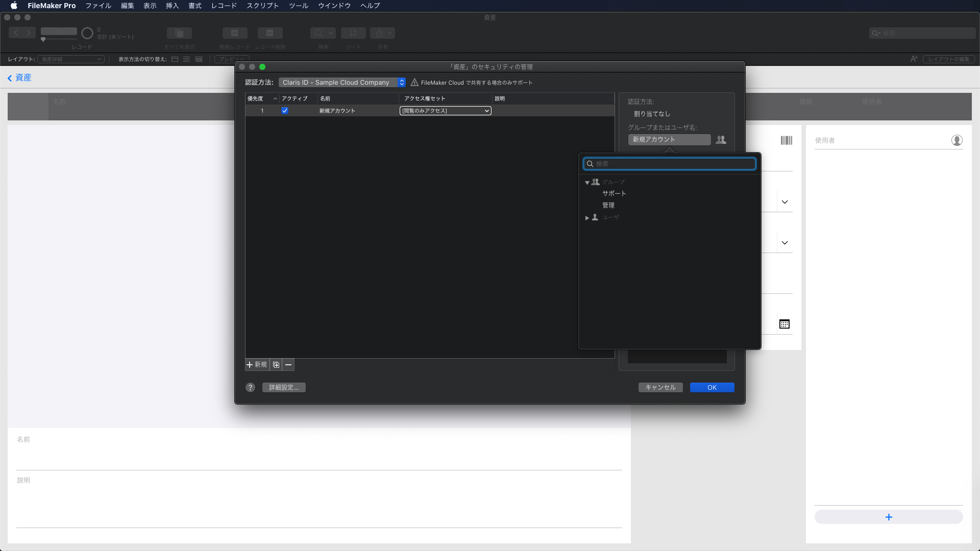Click the minus delete account button
Viewport: 980px width, 551px height.
[x=288, y=365]
